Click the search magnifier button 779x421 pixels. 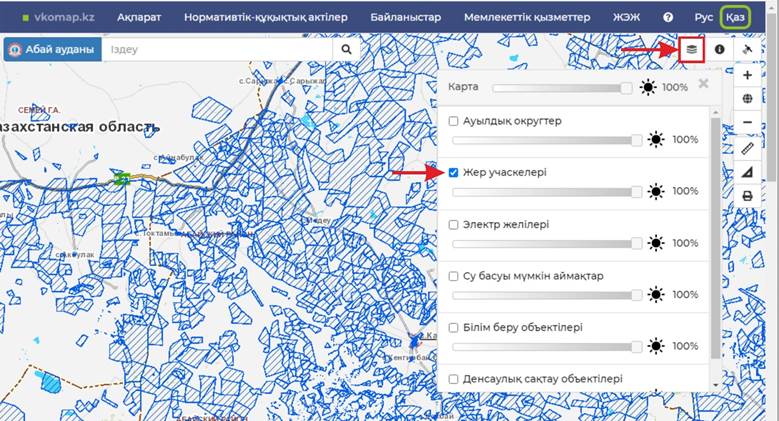click(x=347, y=49)
